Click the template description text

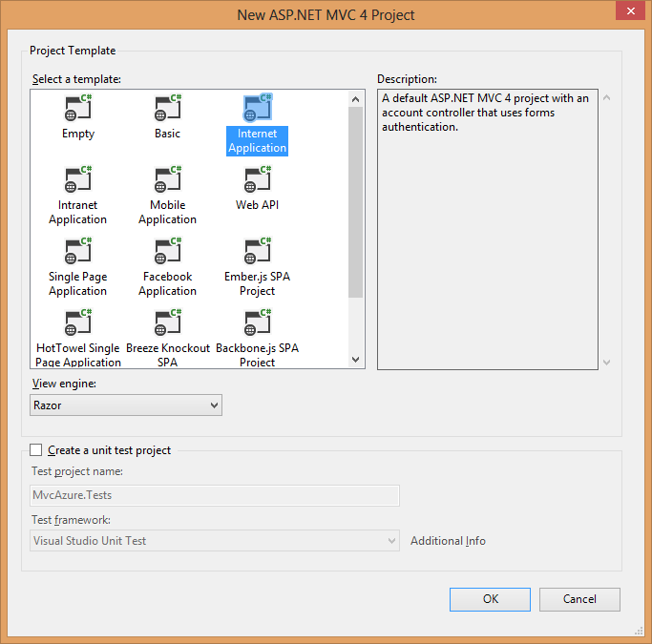coord(485,113)
